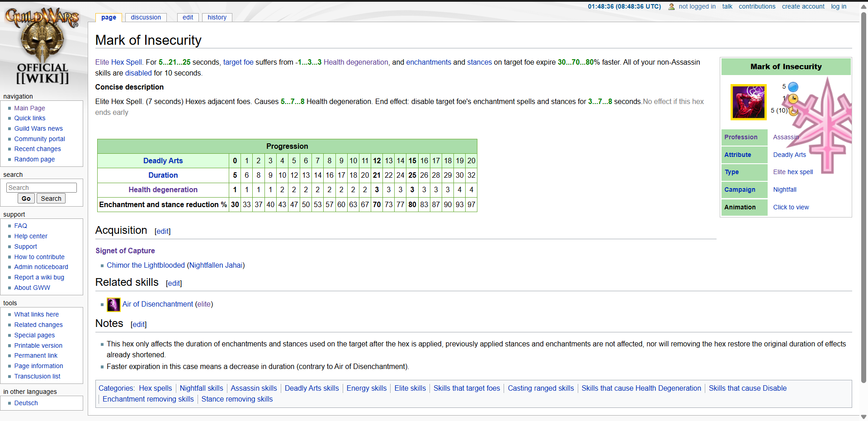Open Quick links

click(30, 118)
